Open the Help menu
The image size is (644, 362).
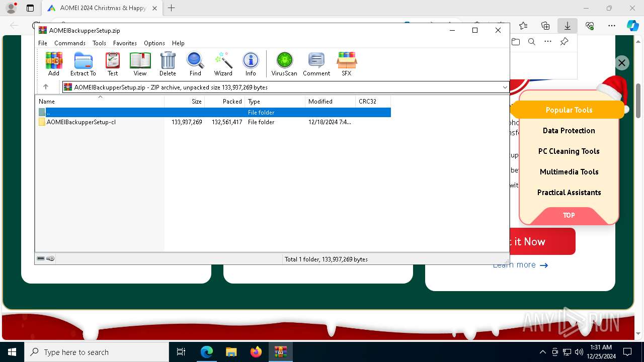[178, 43]
